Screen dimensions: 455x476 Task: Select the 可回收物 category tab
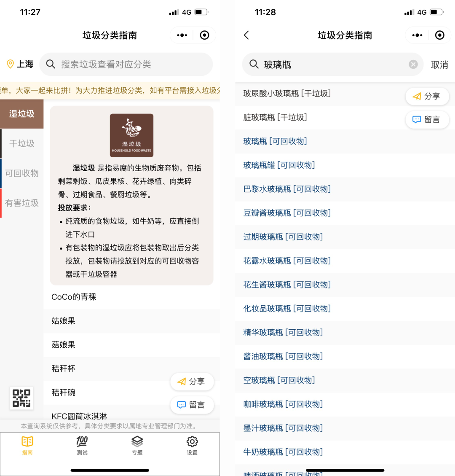point(22,173)
